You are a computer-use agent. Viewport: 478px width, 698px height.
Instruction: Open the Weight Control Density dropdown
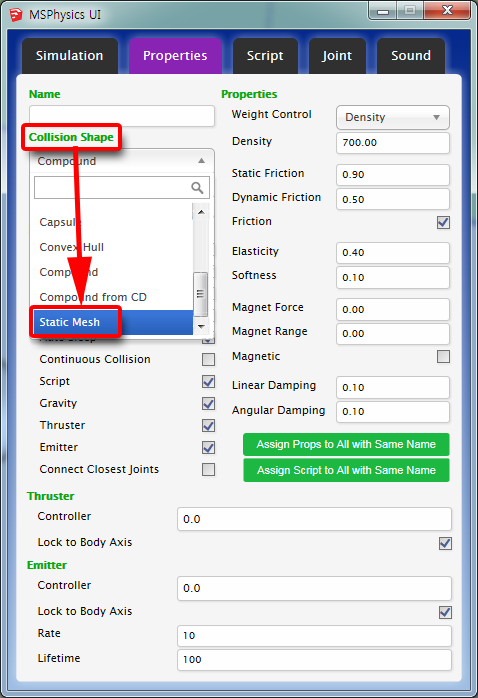pos(393,117)
